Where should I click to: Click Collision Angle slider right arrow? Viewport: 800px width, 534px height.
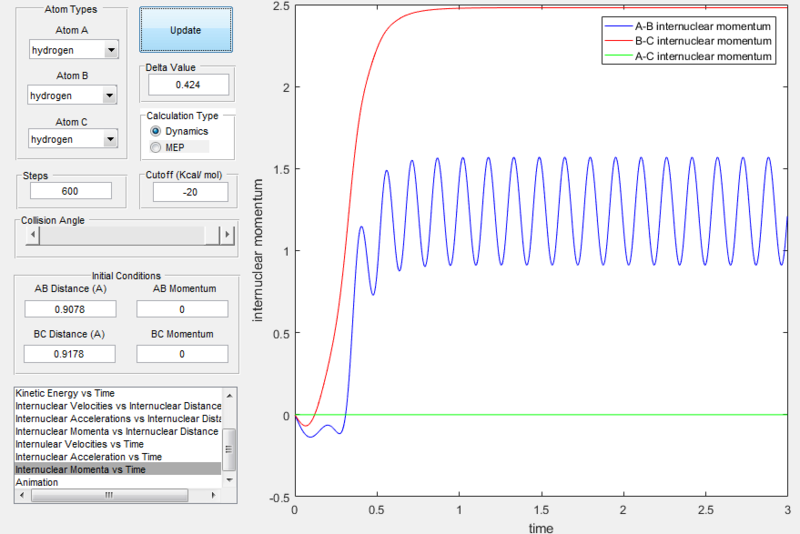227,235
